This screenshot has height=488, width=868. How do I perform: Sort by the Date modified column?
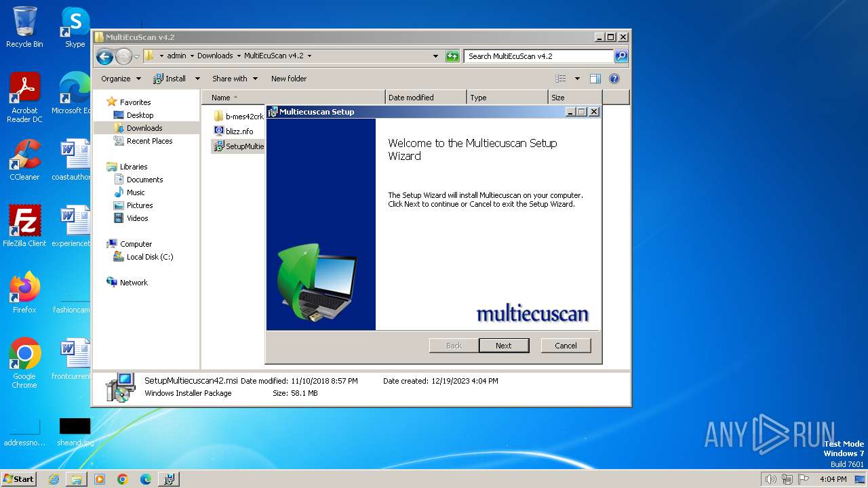click(x=426, y=98)
